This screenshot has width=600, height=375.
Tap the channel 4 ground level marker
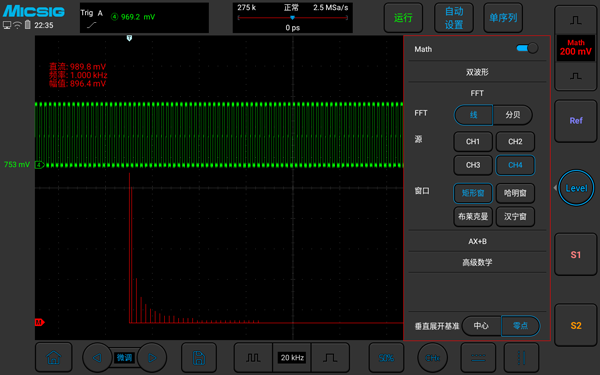(x=39, y=165)
